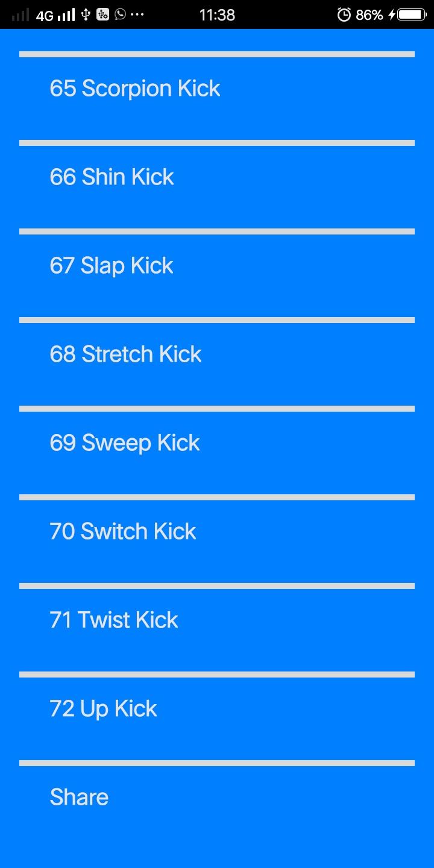This screenshot has height=868, width=434.
Task: Tap the three-dot more notifications icon
Action: point(137,14)
